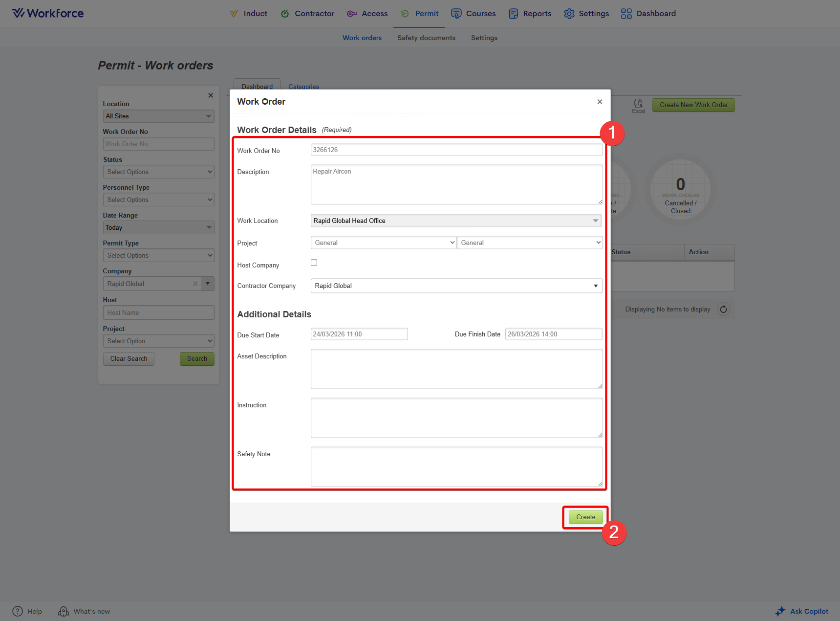840x621 pixels.
Task: Close the Work Order dialog
Action: [600, 102]
